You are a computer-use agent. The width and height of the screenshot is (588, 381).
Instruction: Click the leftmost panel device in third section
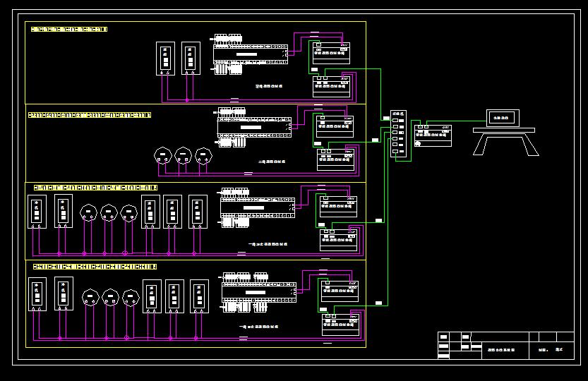[37, 212]
